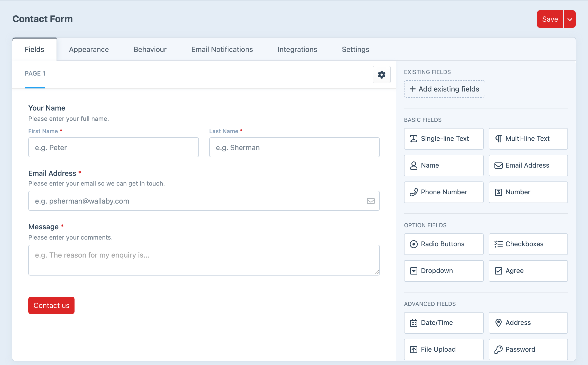Add a Multi-line Text field

(x=528, y=139)
